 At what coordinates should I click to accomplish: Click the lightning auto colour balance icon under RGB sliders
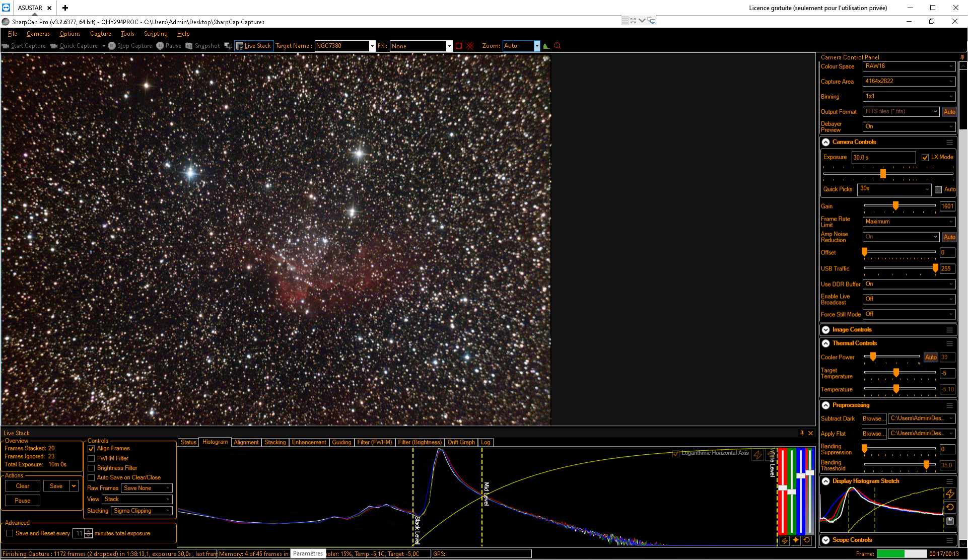click(785, 540)
